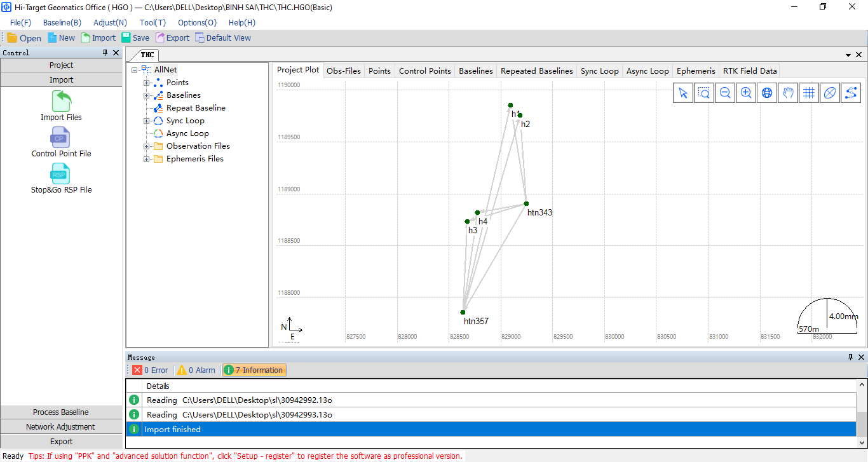Click the zoom out magnifier icon
The image size is (868, 462).
pyautogui.click(x=725, y=93)
